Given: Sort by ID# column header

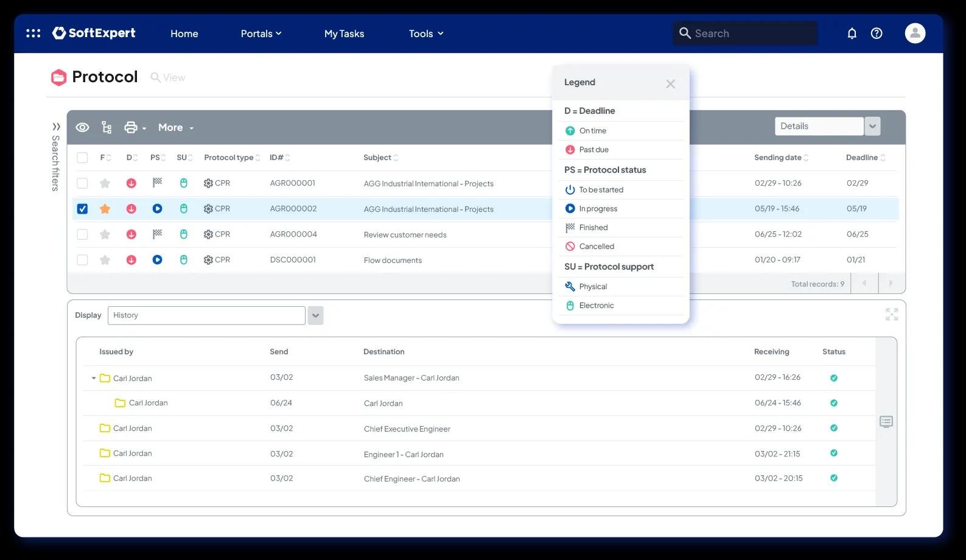Looking at the screenshot, I should pyautogui.click(x=279, y=158).
